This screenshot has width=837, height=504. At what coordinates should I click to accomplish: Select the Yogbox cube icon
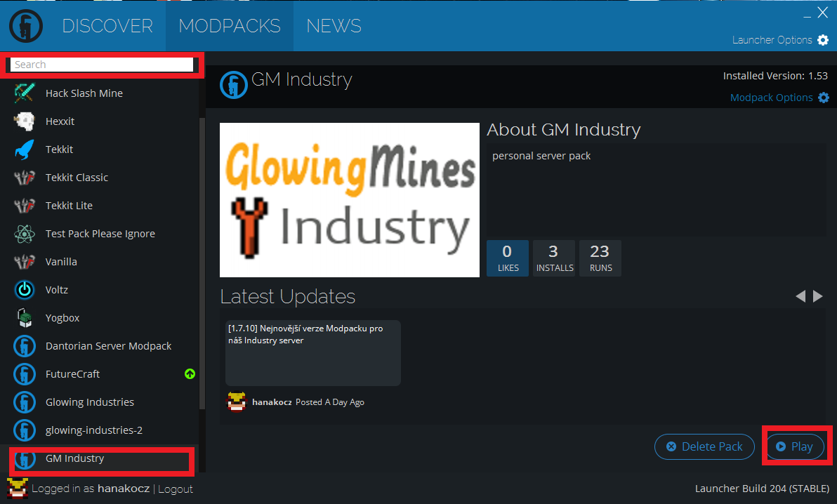(x=24, y=318)
